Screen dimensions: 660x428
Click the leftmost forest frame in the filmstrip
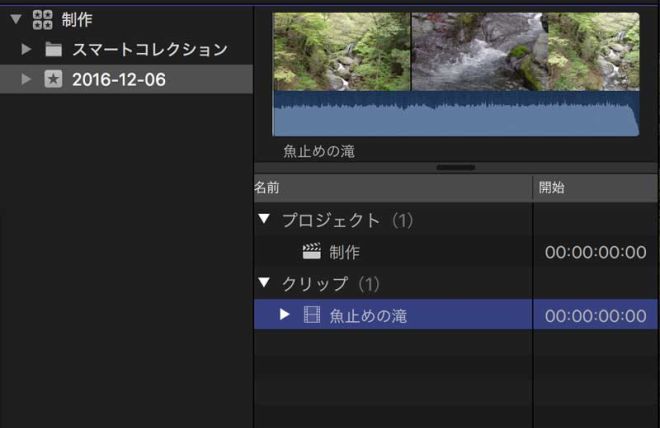coord(341,52)
